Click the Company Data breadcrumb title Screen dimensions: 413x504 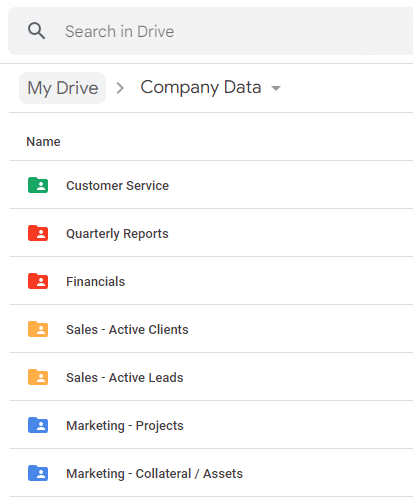pos(201,88)
